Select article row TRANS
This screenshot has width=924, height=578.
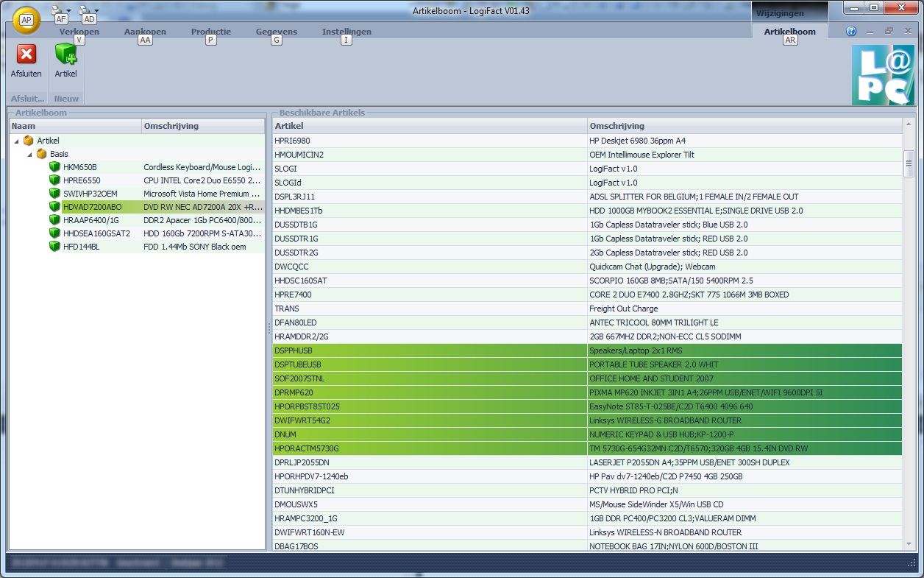587,309
